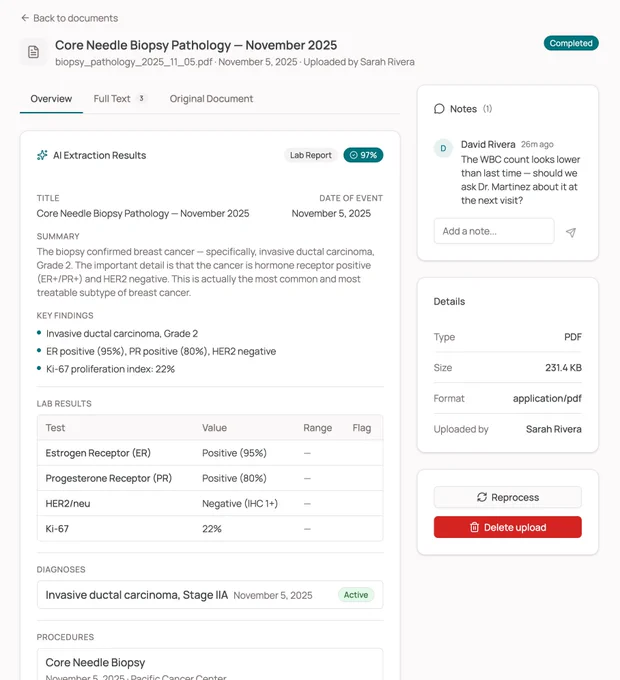Open the Core Needle Biopsy procedure card
Viewport: 620px width, 680px height.
(210, 664)
